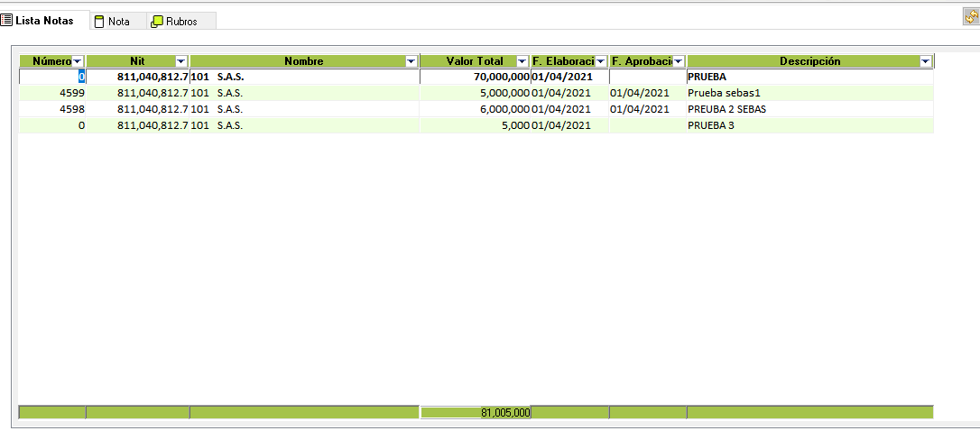Sort by the Nit column header

pyautogui.click(x=137, y=61)
